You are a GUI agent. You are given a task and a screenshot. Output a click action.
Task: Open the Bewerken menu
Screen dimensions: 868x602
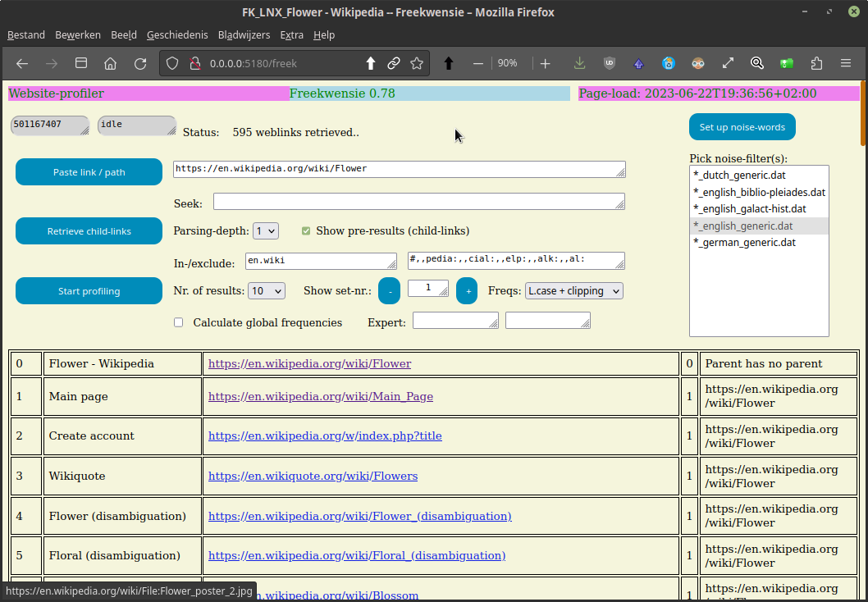78,35
